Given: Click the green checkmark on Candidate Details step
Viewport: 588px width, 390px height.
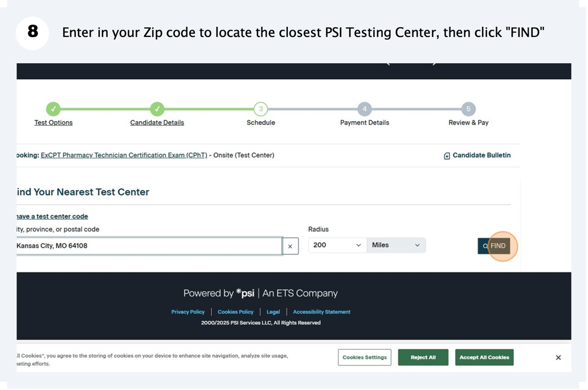Looking at the screenshot, I should click(x=157, y=109).
